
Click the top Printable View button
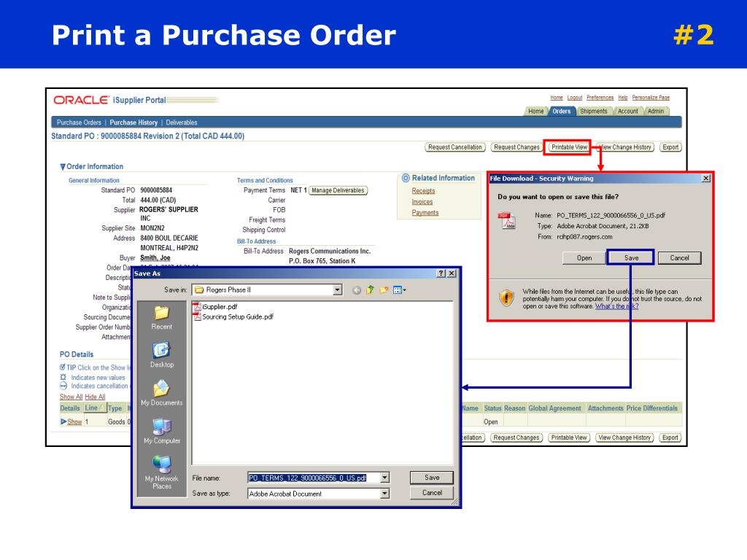[569, 147]
